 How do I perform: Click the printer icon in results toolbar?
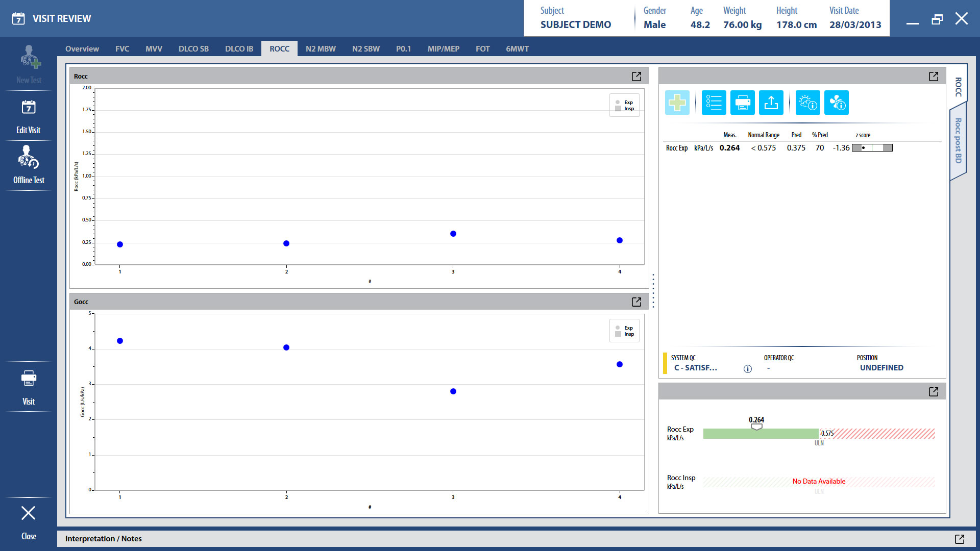pyautogui.click(x=743, y=103)
